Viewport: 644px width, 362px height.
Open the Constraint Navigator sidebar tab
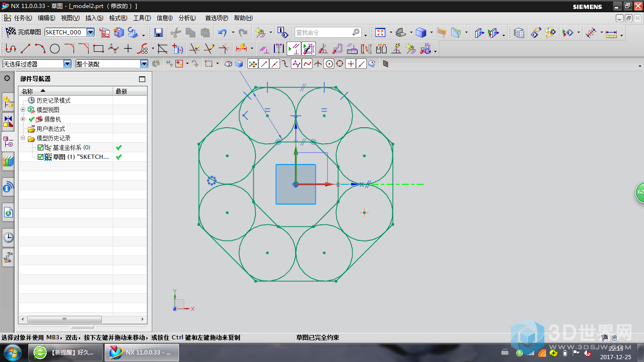[8, 121]
